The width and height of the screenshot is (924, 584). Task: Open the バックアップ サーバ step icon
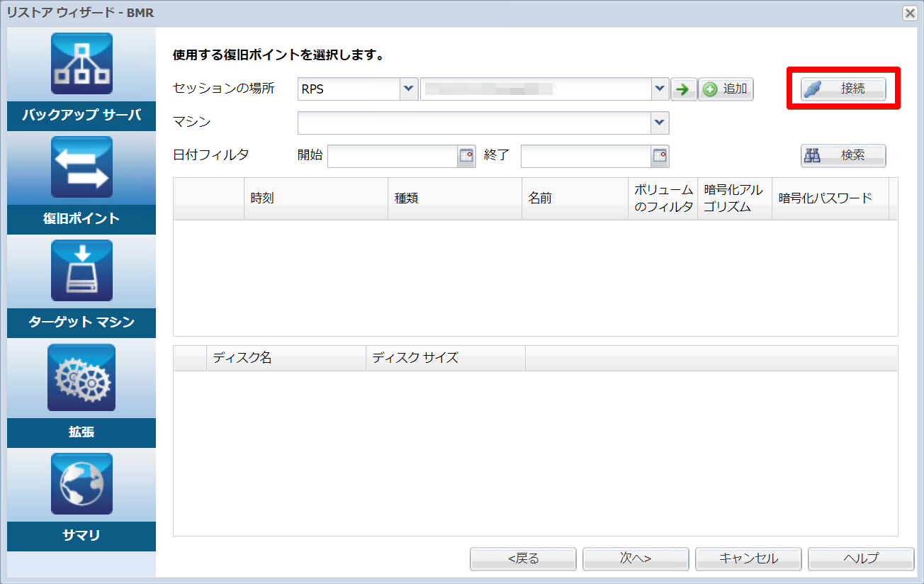click(x=81, y=64)
